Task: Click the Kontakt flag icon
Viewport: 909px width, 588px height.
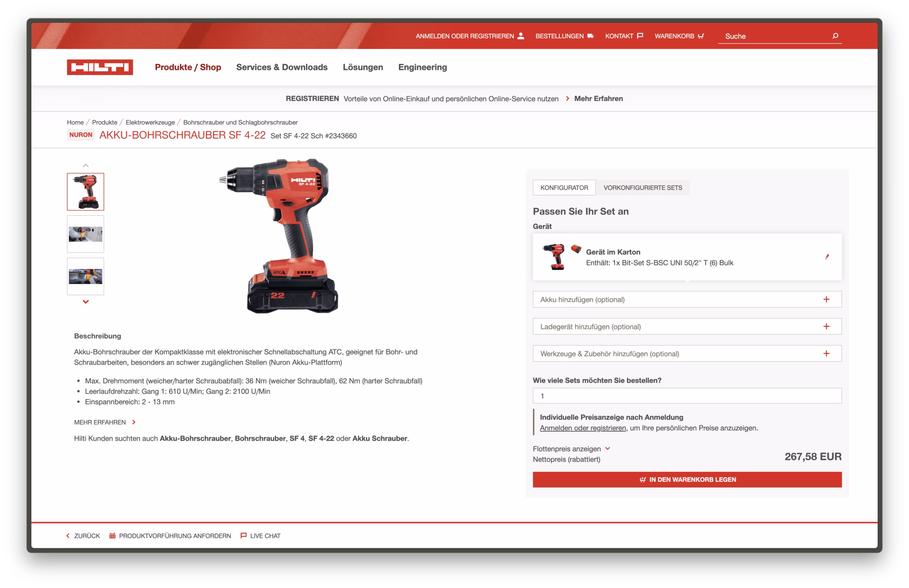Action: coord(640,36)
